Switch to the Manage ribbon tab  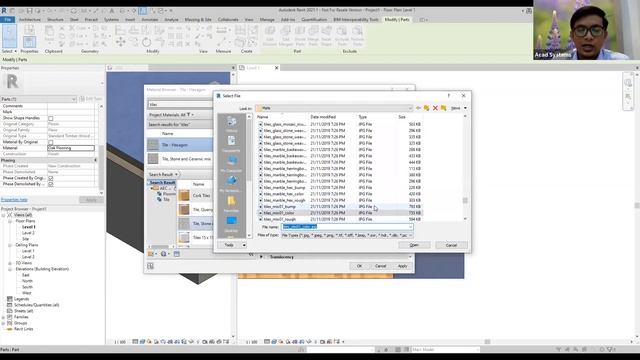[267, 20]
